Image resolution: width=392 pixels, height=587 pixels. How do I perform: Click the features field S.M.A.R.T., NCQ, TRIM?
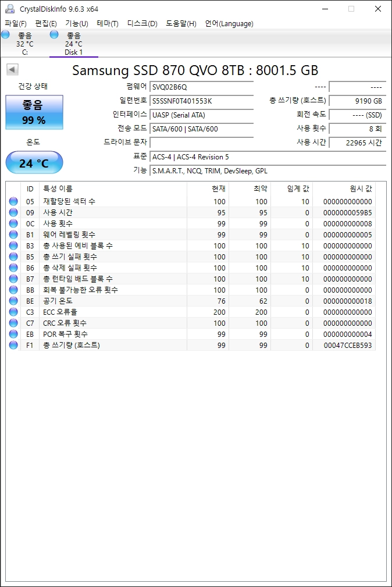point(268,170)
